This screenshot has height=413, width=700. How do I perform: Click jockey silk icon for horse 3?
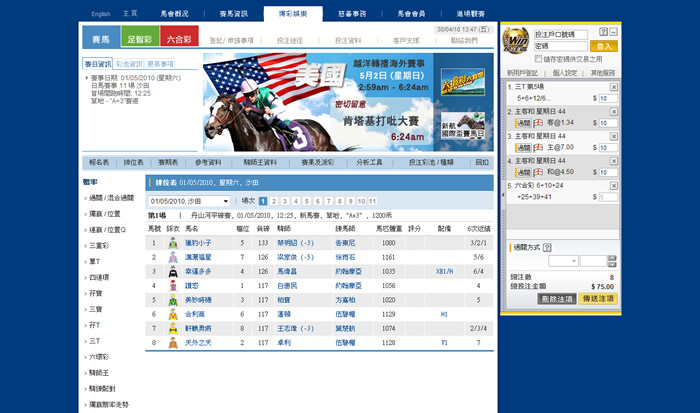171,270
